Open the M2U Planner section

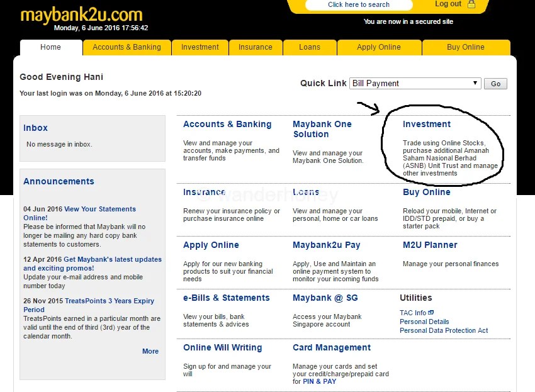click(430, 245)
